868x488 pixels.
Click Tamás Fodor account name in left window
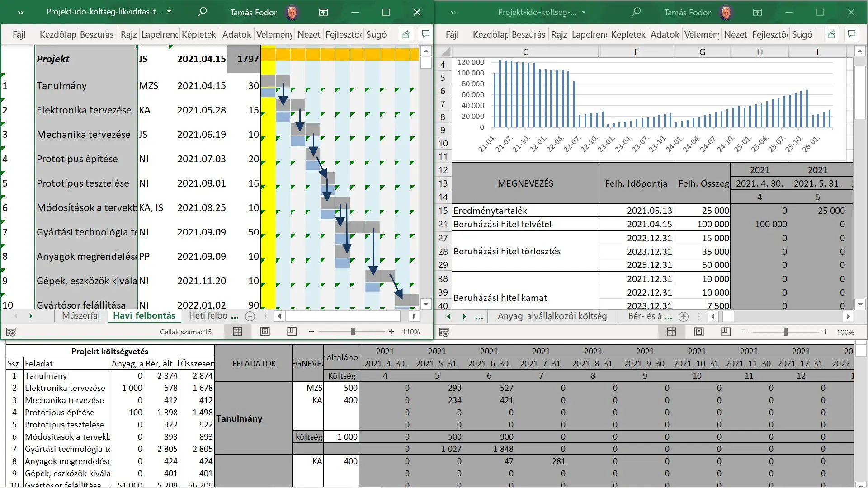click(253, 13)
